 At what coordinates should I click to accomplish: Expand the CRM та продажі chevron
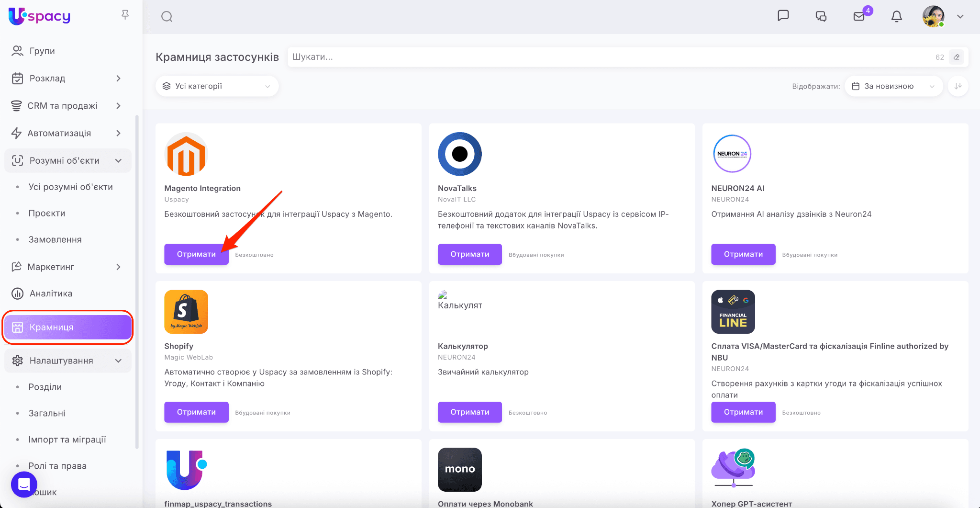click(x=118, y=106)
